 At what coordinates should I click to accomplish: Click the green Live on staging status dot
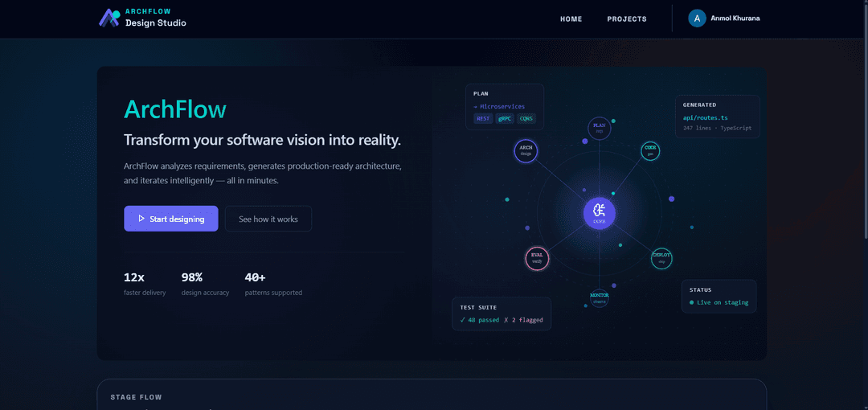pyautogui.click(x=691, y=302)
